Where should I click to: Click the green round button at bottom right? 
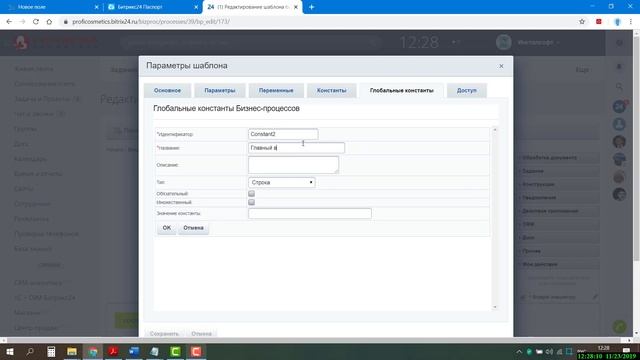[619, 326]
